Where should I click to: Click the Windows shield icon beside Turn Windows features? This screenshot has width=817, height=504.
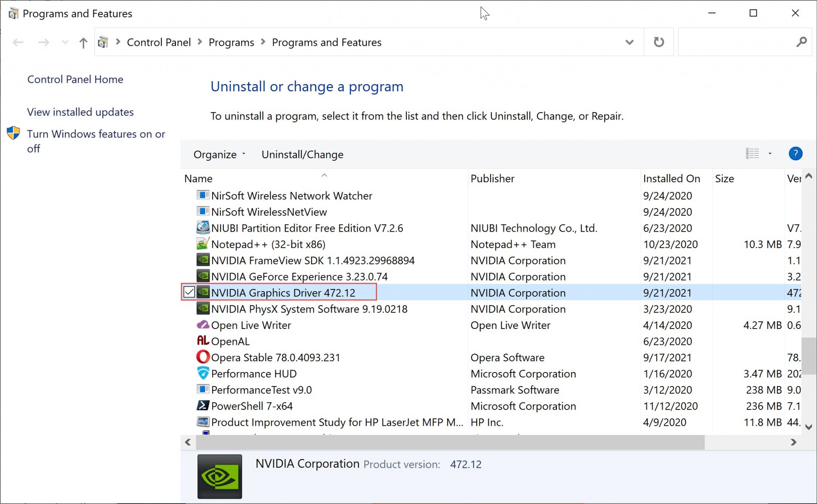(13, 134)
